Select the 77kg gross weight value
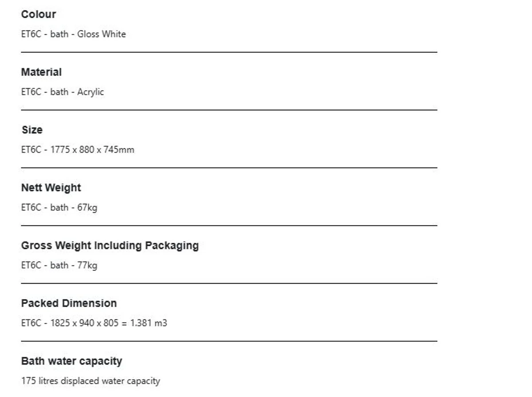Viewport: 532px width, 397px height. click(87, 265)
